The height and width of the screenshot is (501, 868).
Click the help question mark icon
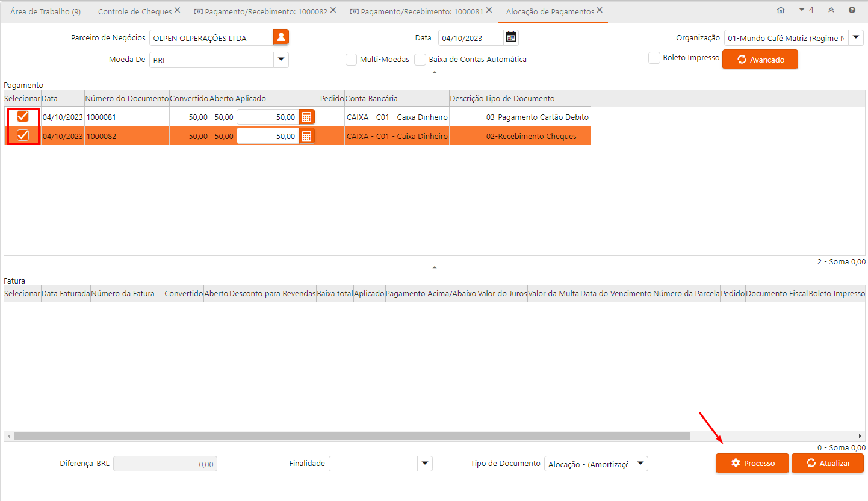click(852, 10)
